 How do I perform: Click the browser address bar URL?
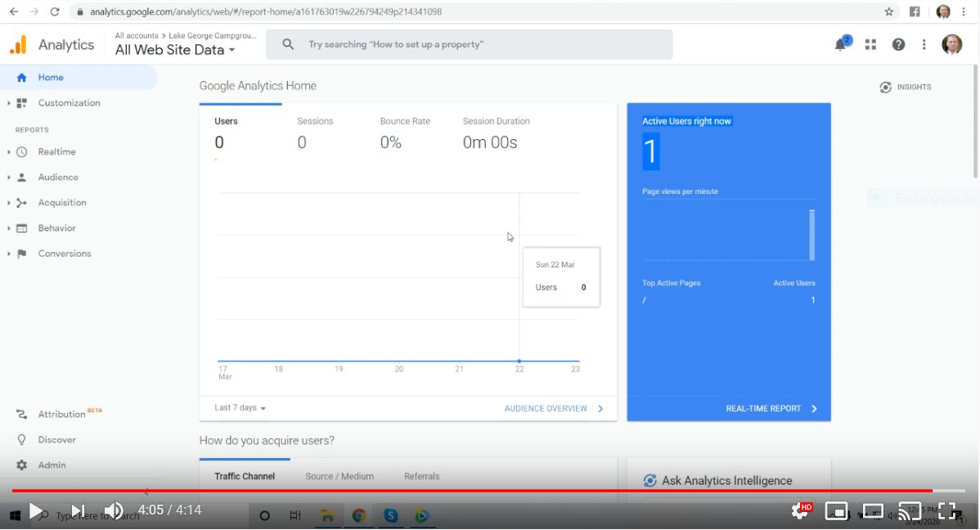coord(266,12)
